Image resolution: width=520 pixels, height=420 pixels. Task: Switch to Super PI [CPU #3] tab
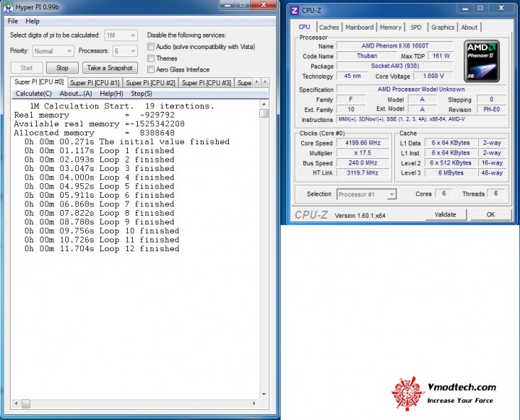pos(207,83)
